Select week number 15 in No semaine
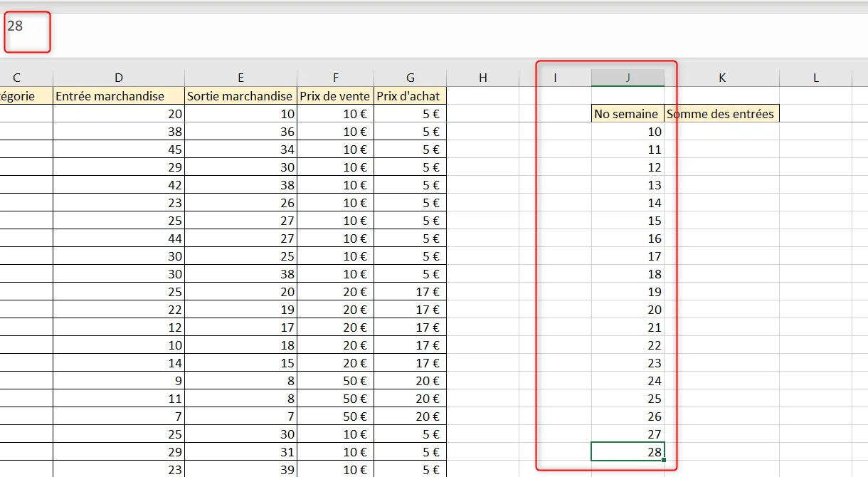Screen dimensions: 868x477 [x=628, y=221]
